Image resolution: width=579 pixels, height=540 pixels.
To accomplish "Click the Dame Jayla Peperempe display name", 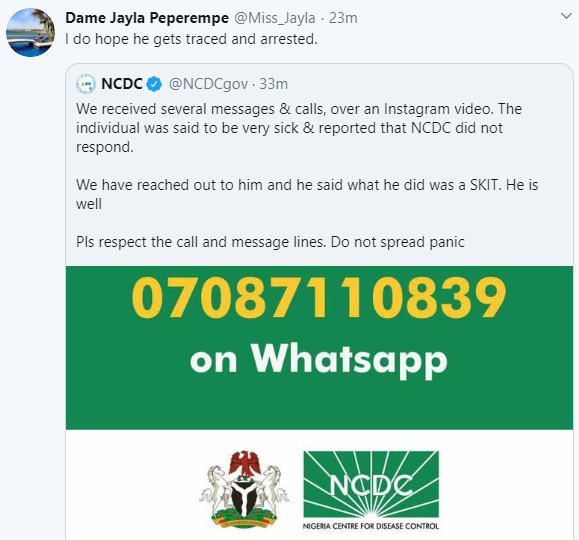I will pyautogui.click(x=147, y=18).
